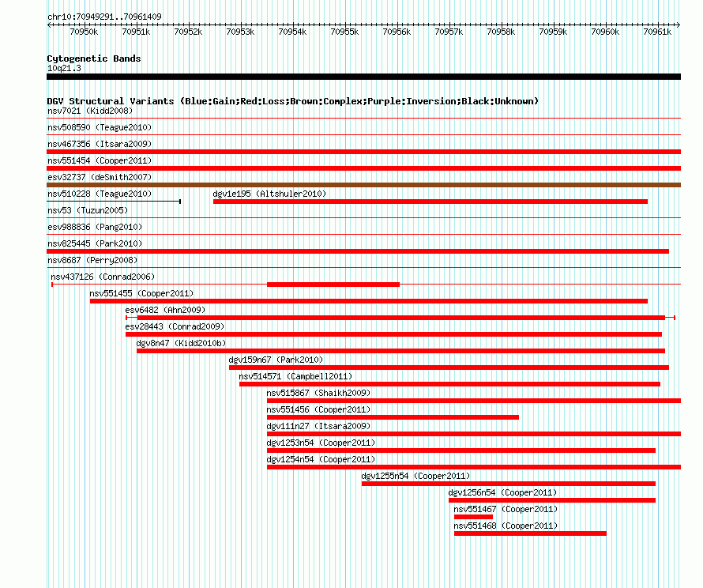Select the red bar under nsv551468

(530, 533)
